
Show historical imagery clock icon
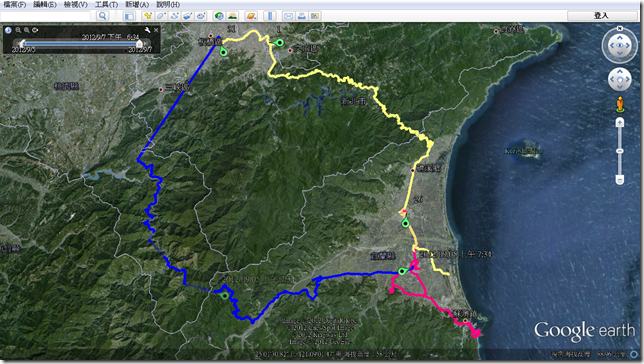pos(219,16)
